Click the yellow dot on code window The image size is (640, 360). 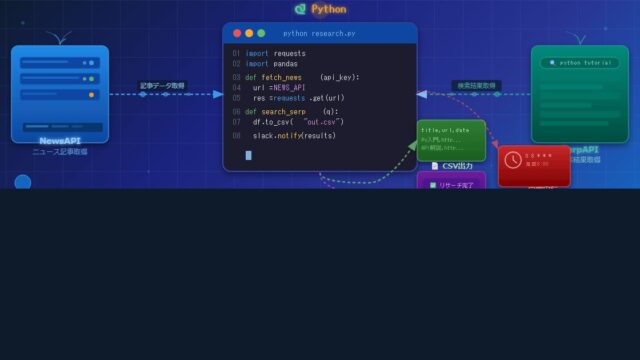[249, 33]
